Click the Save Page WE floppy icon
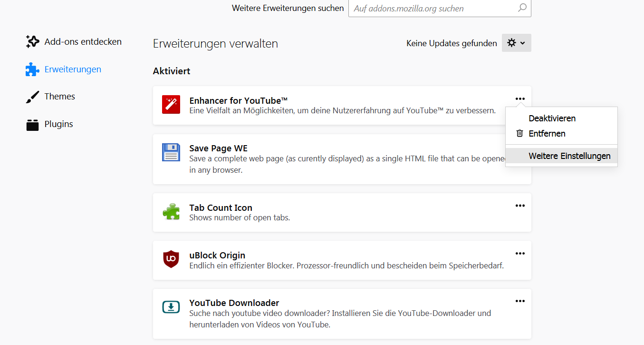Screen dimensions: 644x345 click(171, 152)
